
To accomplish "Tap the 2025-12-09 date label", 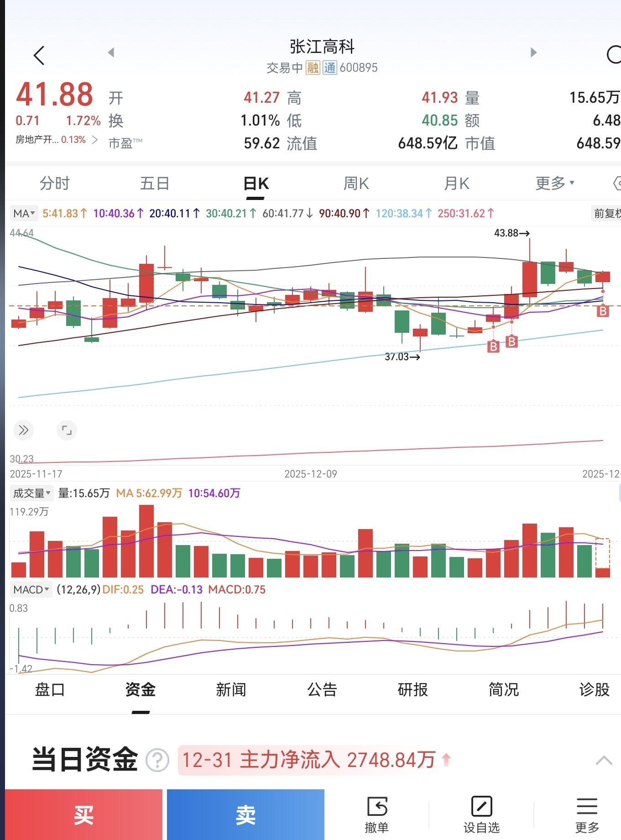I will click(x=311, y=474).
